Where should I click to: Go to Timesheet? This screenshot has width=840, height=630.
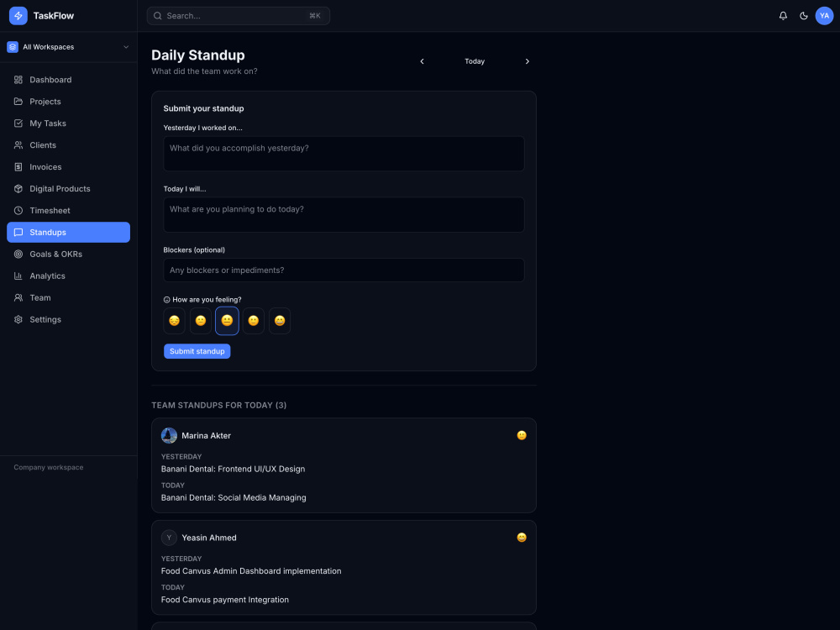point(68,211)
